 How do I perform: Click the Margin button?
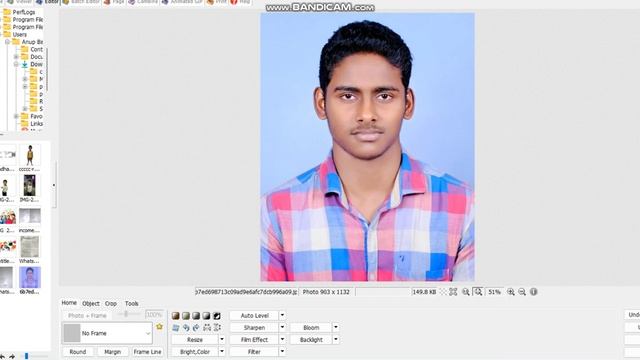point(112,351)
